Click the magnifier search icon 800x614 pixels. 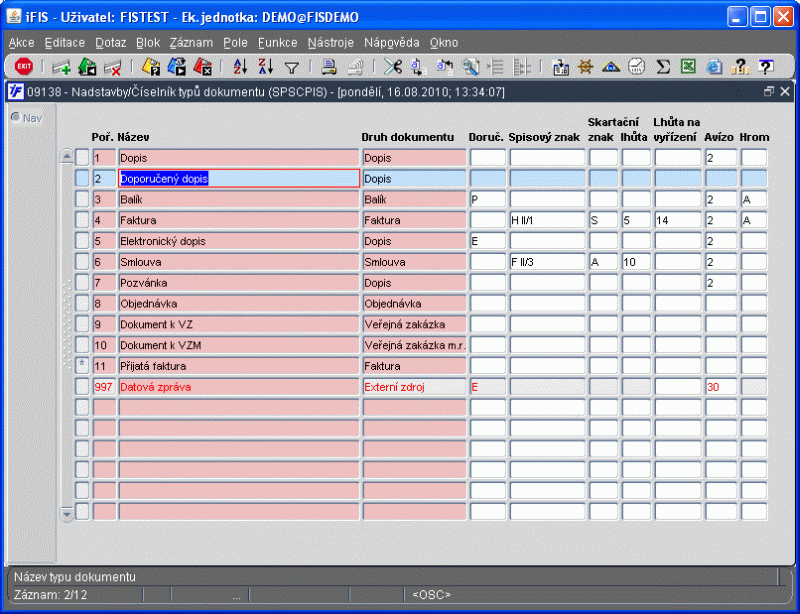click(470, 67)
